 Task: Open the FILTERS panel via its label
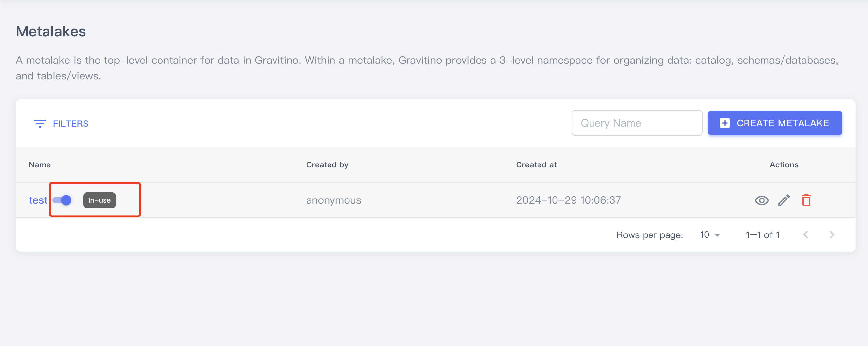click(x=70, y=124)
